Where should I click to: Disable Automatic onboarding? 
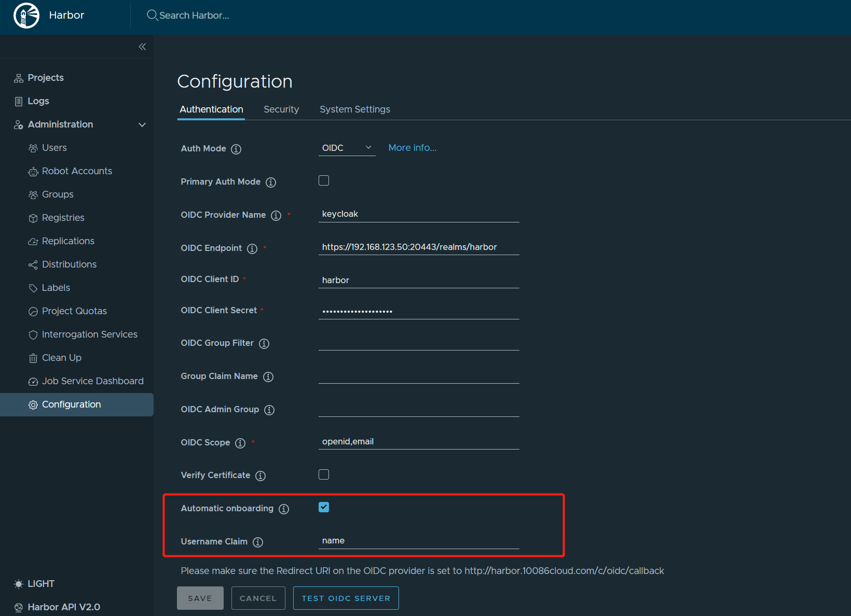pyautogui.click(x=323, y=507)
